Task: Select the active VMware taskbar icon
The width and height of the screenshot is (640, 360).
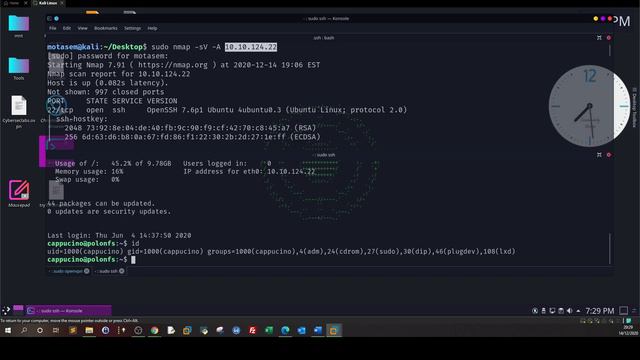Action: 333,330
